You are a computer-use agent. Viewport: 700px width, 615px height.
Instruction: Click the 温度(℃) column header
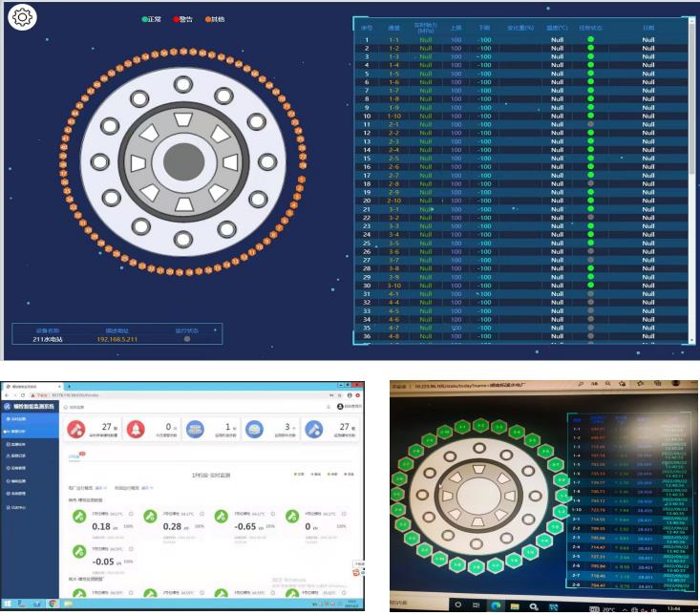click(557, 29)
